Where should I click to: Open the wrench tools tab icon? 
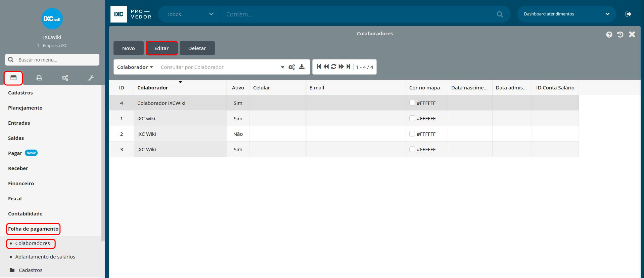pos(91,78)
